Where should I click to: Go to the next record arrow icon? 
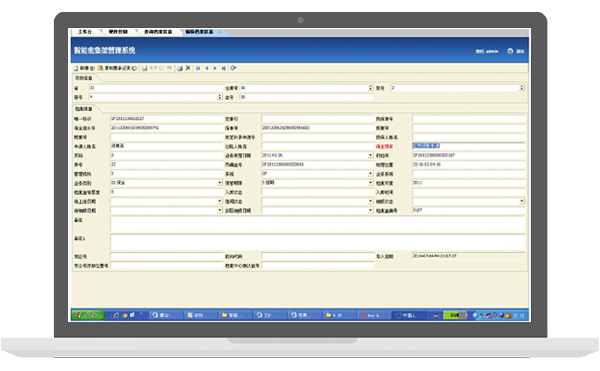point(215,68)
